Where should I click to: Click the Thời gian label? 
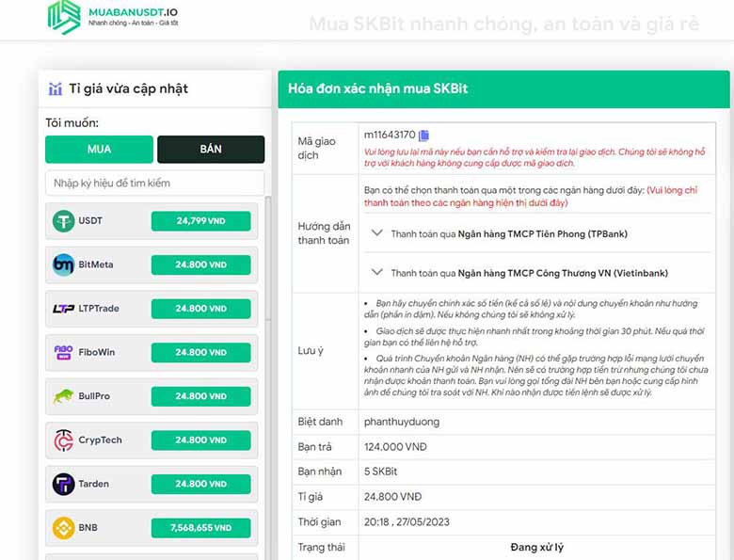(x=319, y=522)
